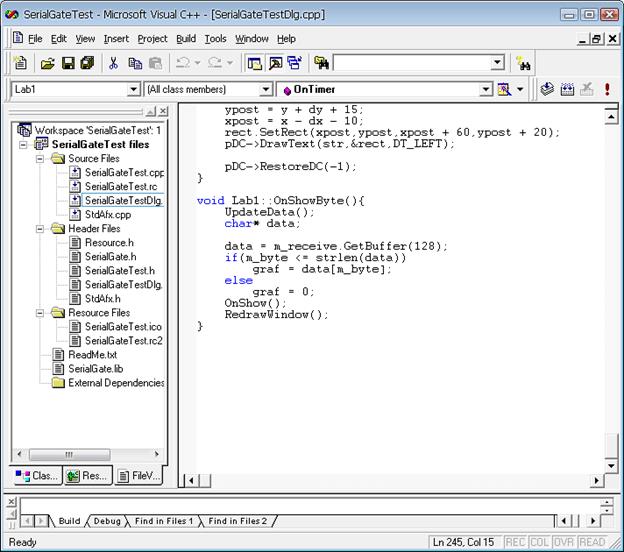
Task: Click the workspace panel expand arrow button
Action: (x=151, y=112)
